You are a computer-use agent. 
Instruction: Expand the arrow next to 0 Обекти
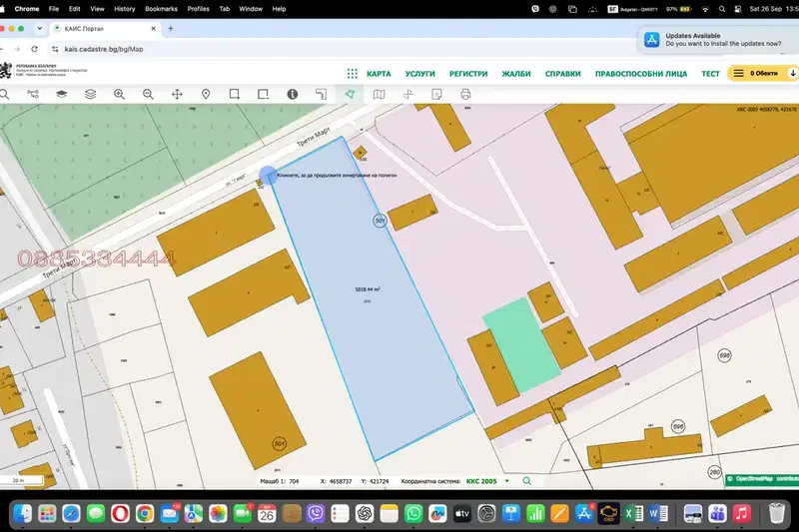click(x=793, y=73)
